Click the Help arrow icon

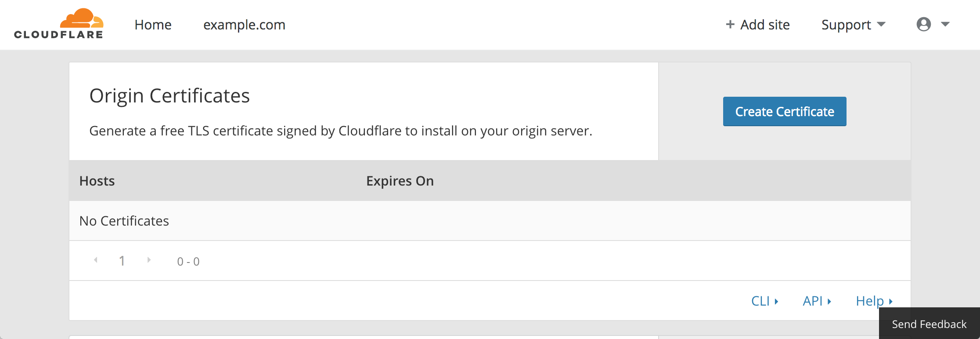point(891,301)
